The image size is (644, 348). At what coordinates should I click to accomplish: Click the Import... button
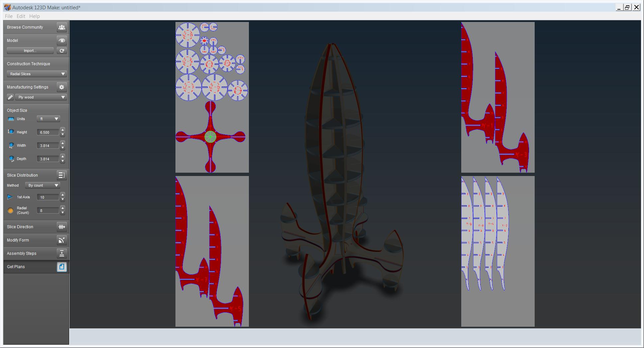coord(30,51)
